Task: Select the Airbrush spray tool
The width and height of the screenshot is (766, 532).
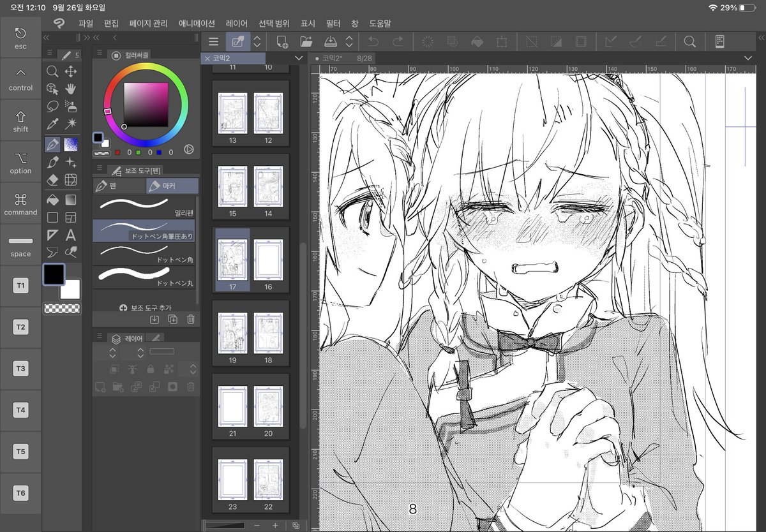Action: point(71,107)
